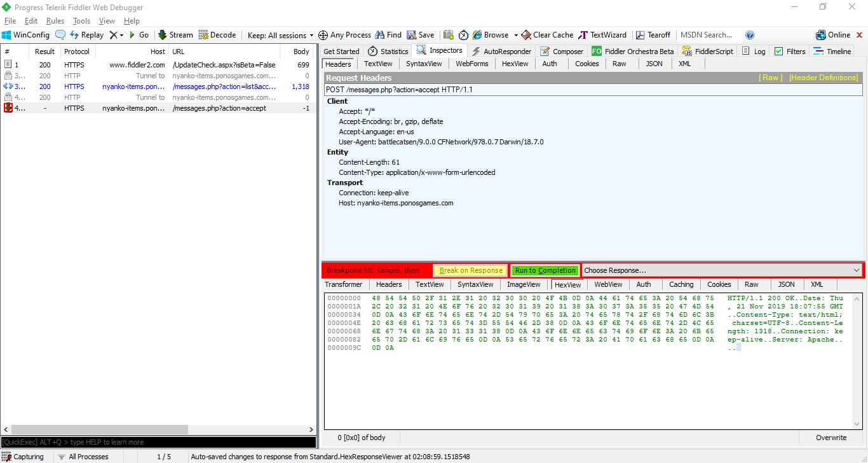Open the FiddlerScript tab
This screenshot has height=463, width=868.
coord(708,52)
